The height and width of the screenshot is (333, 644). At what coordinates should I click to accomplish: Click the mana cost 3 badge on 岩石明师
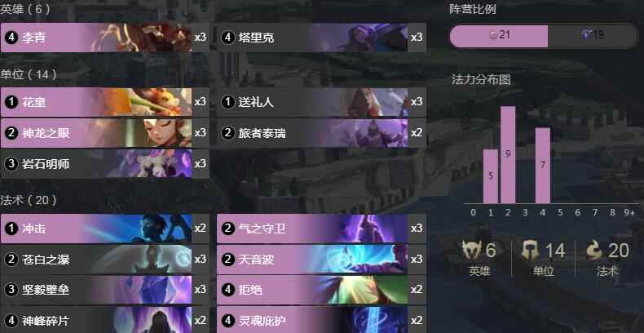tap(11, 164)
